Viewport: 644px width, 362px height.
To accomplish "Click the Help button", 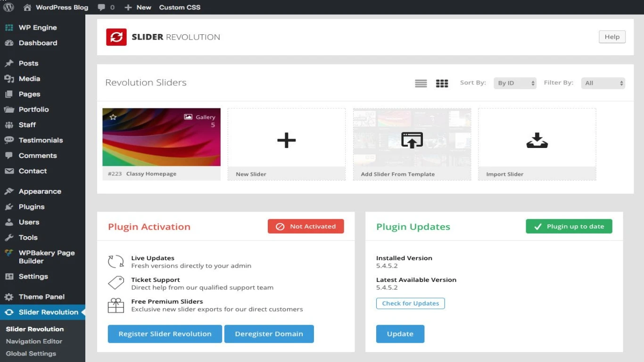I will (612, 37).
